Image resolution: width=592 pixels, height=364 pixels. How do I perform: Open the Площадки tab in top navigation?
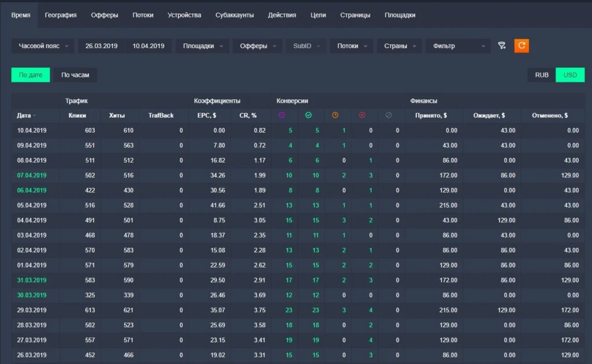(x=400, y=15)
